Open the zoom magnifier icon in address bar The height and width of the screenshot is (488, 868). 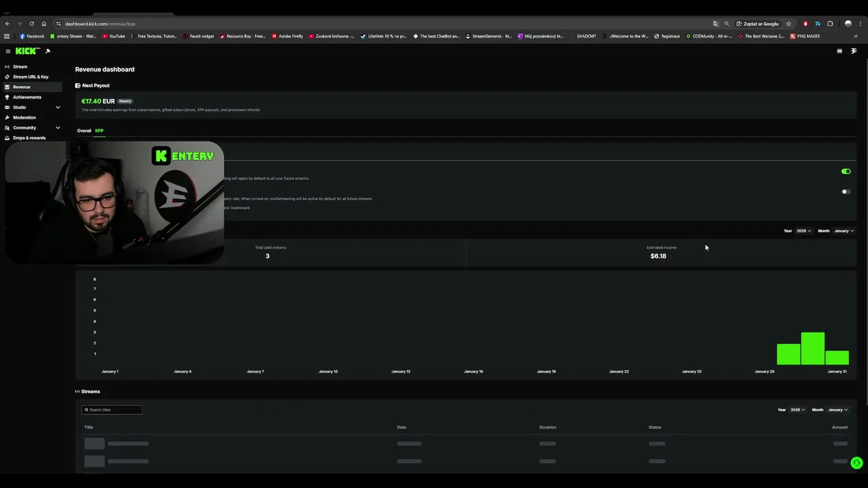pos(727,24)
